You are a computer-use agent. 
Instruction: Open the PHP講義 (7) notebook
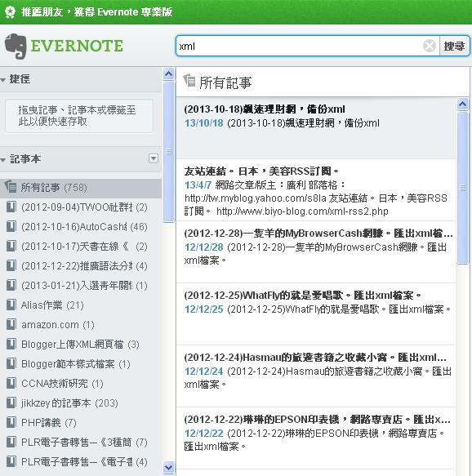[x=81, y=423]
